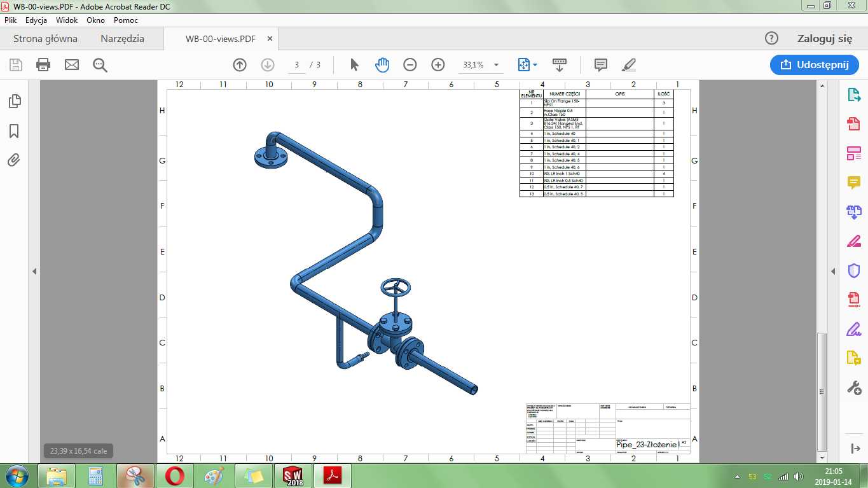Select the highlighter pen tool

pos(628,64)
